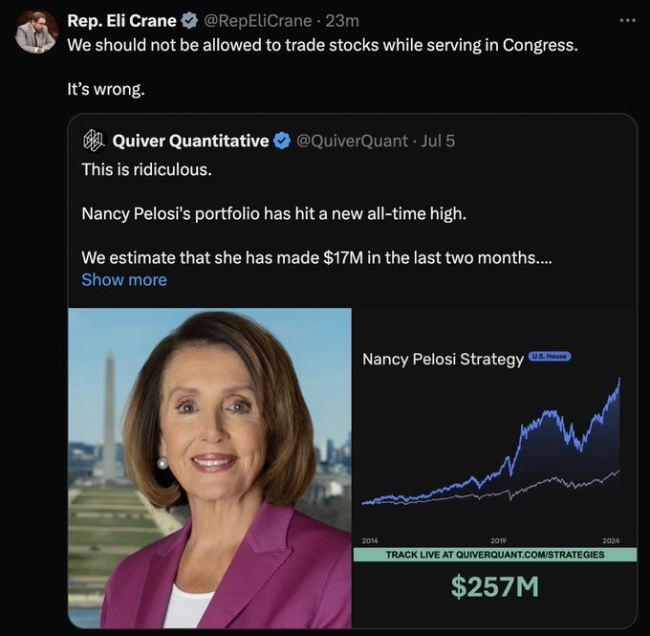Open the 23m timestamp link
This screenshot has width=650, height=636.
pyautogui.click(x=342, y=21)
